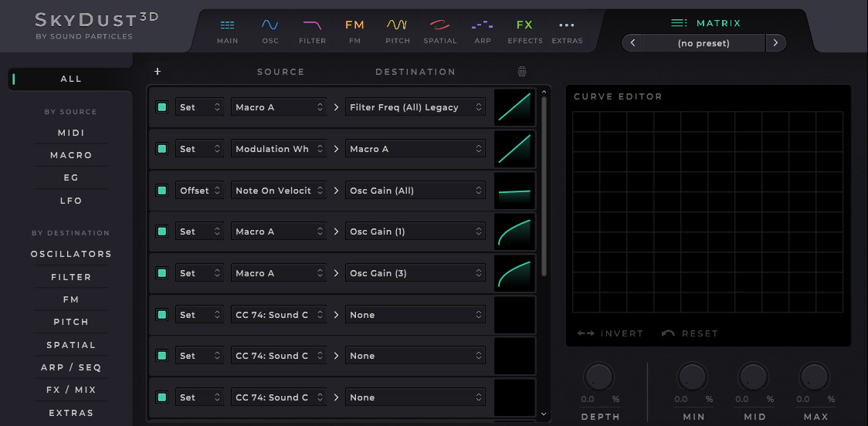Viewport: 868px width, 426px height.
Task: Open the Offset mode dropdown
Action: click(199, 191)
